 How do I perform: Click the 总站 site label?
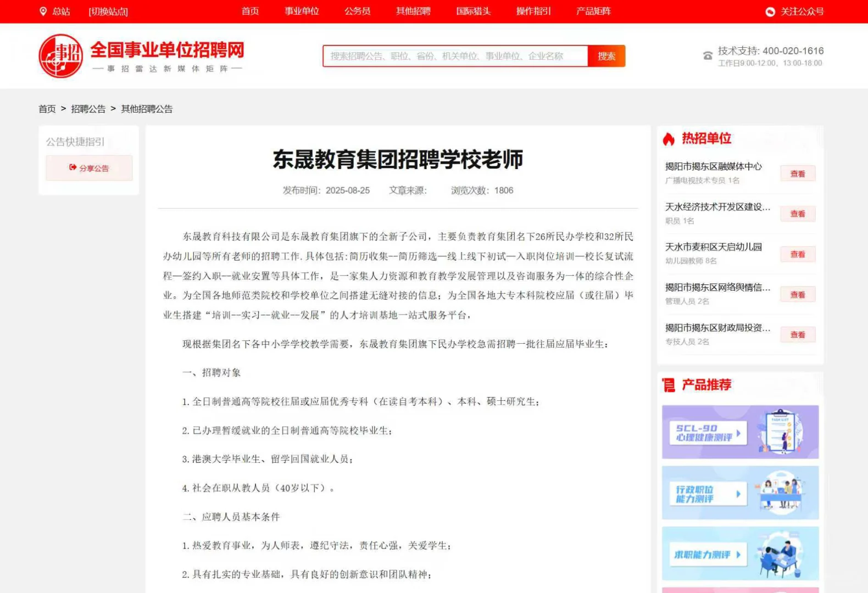[61, 12]
